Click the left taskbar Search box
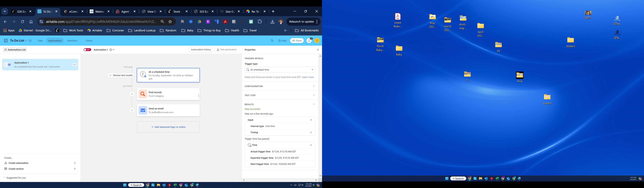The height and width of the screenshot is (188, 644). (x=136, y=185)
